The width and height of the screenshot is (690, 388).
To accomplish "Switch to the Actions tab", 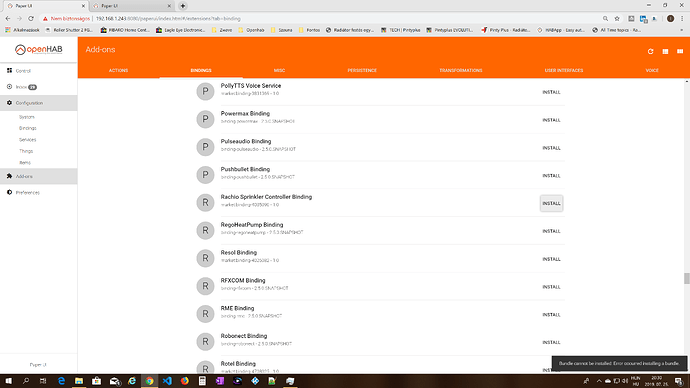I will (118, 70).
